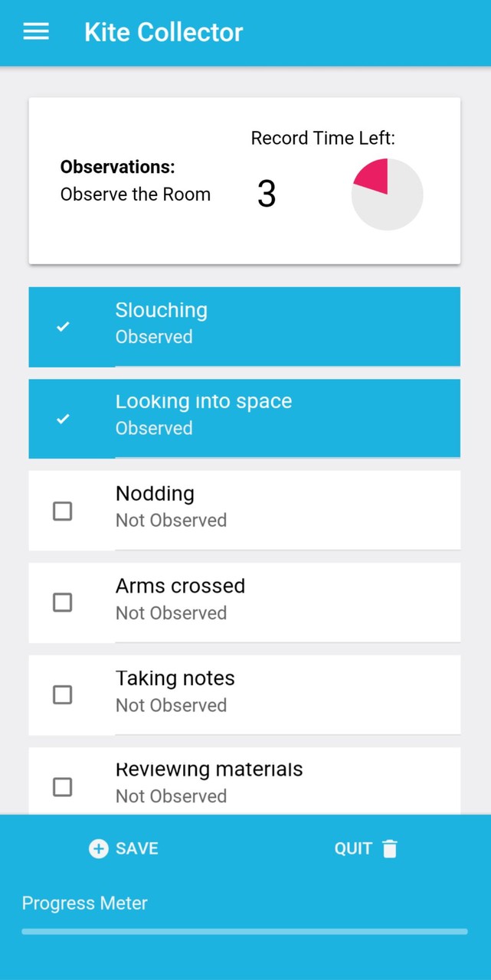Check the Arms crossed checkbox

[63, 603]
